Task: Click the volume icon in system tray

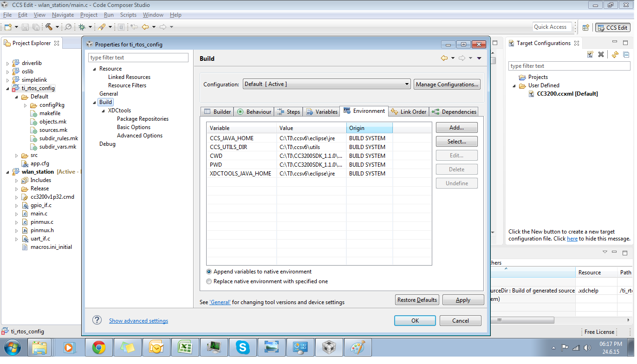Action: pyautogui.click(x=587, y=347)
